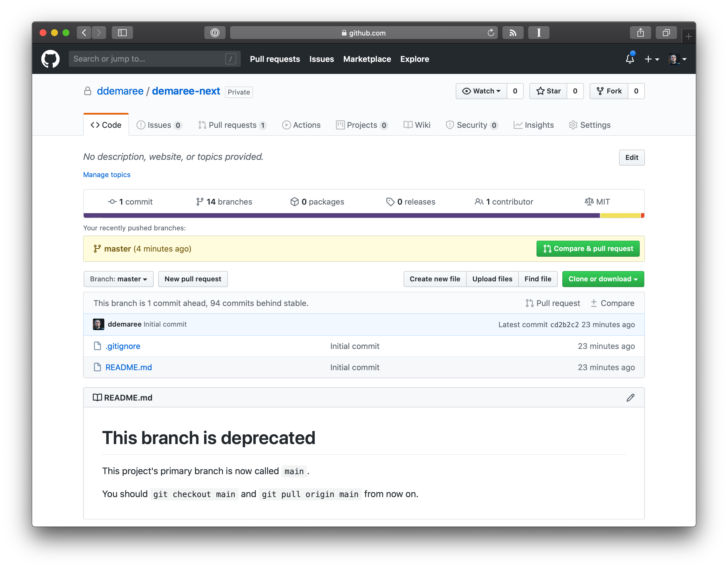This screenshot has height=569, width=728.
Task: Show language breakdown via purple bar
Action: point(342,215)
